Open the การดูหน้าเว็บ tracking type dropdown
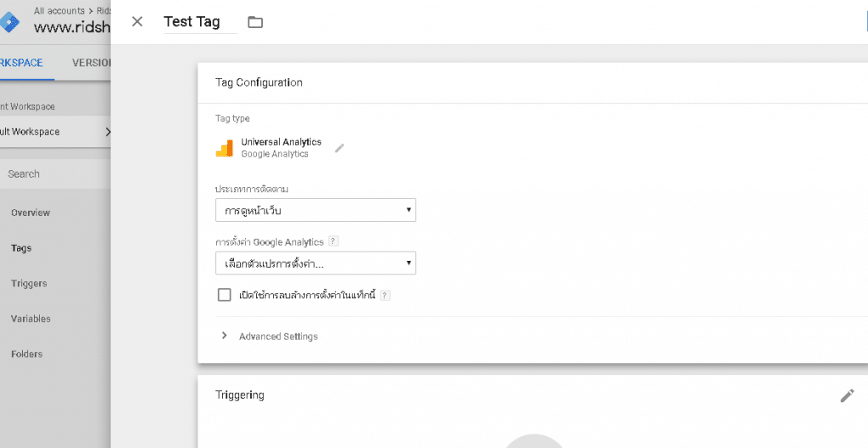The width and height of the screenshot is (868, 448). coord(315,210)
